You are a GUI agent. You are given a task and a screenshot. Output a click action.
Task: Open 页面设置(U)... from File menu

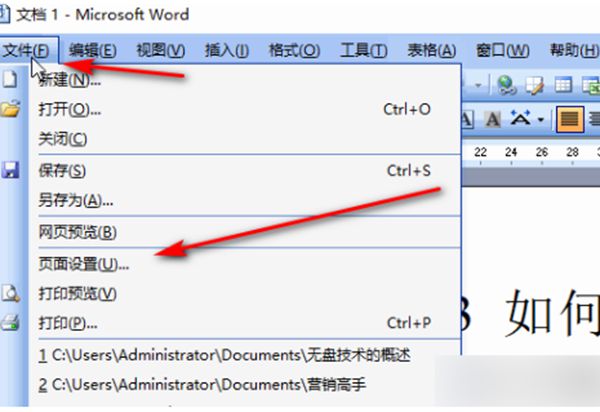click(245, 264)
